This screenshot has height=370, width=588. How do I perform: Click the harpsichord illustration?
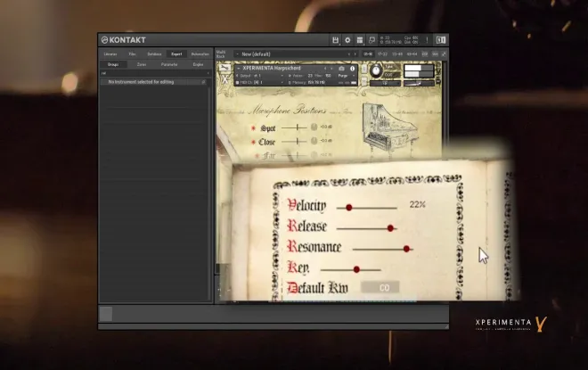coord(390,128)
